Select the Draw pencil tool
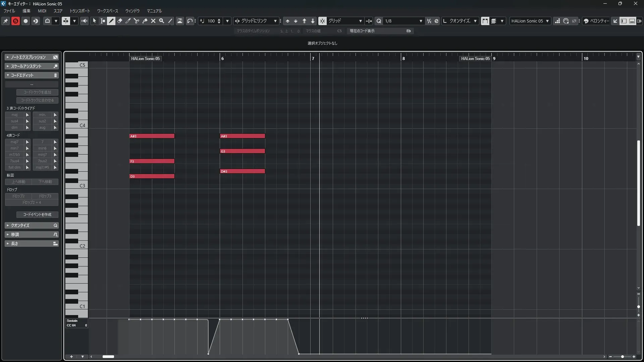Viewport: 644px width, 362px height. [111, 21]
